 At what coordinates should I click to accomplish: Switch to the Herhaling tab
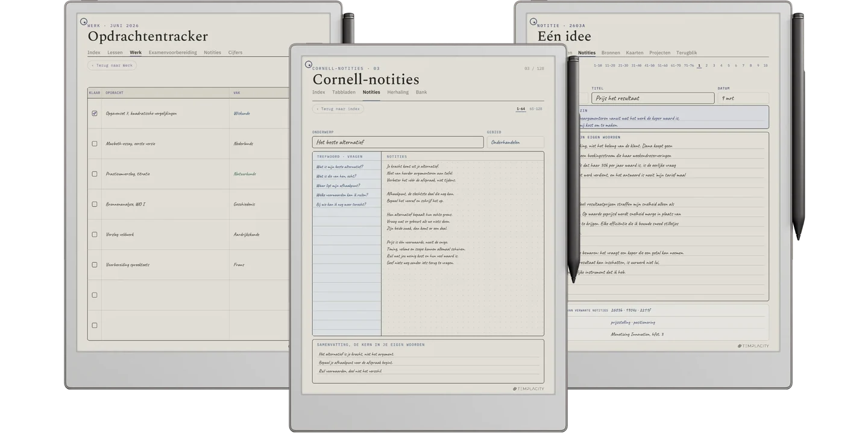point(398,92)
